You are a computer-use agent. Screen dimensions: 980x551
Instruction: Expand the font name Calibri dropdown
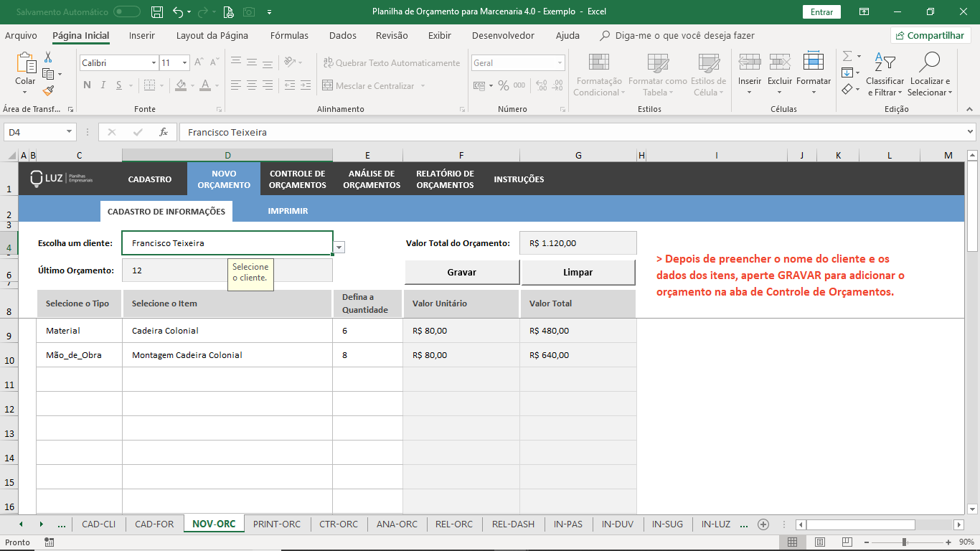pyautogui.click(x=154, y=63)
